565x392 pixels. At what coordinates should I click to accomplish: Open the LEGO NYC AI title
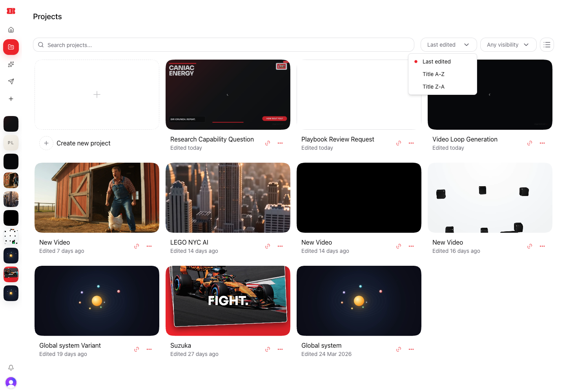[189, 242]
